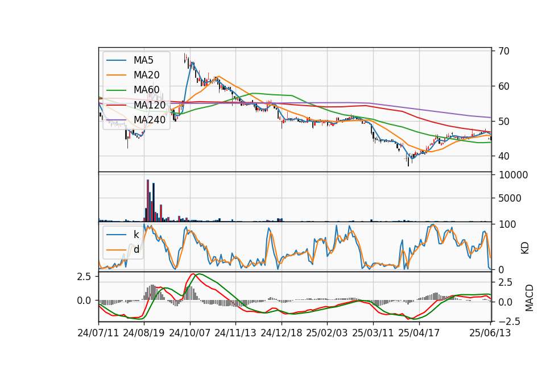The image size is (546, 392).
Task: Click the price axis value 50
Action: 504,122
